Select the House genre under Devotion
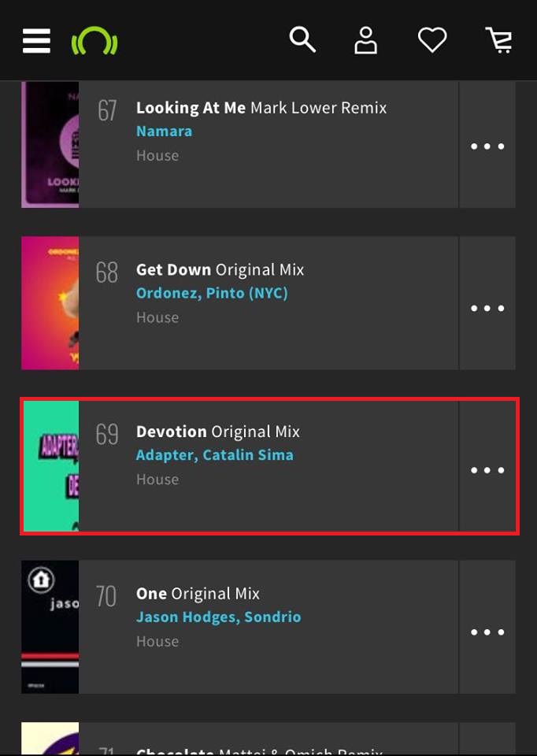Viewport: 537px width, 756px height. 157,479
